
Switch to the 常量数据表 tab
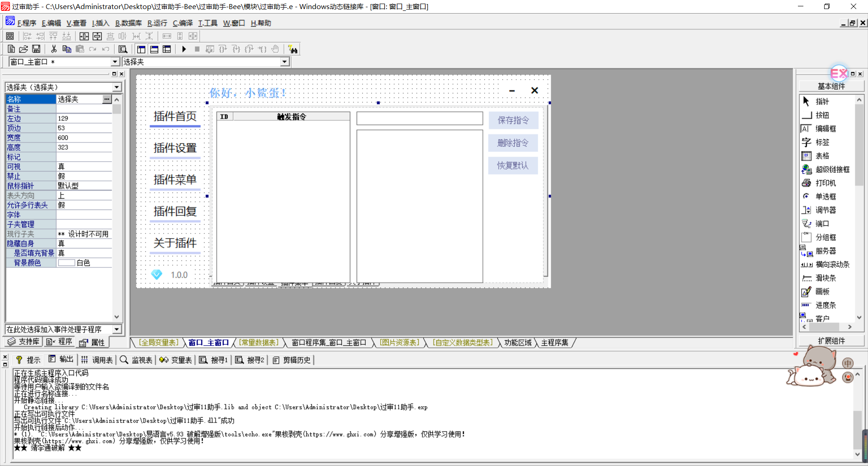(259, 343)
